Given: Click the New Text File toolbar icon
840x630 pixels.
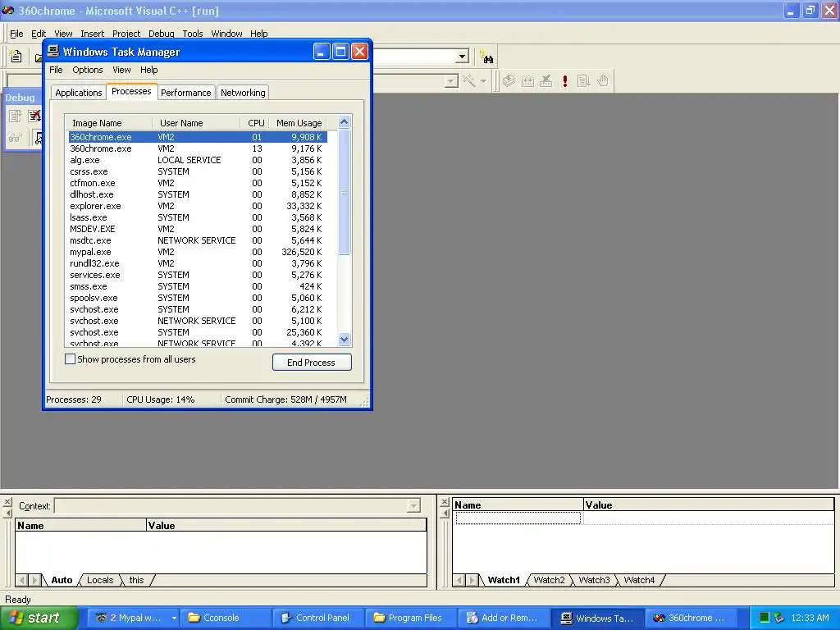Looking at the screenshot, I should pos(16,57).
